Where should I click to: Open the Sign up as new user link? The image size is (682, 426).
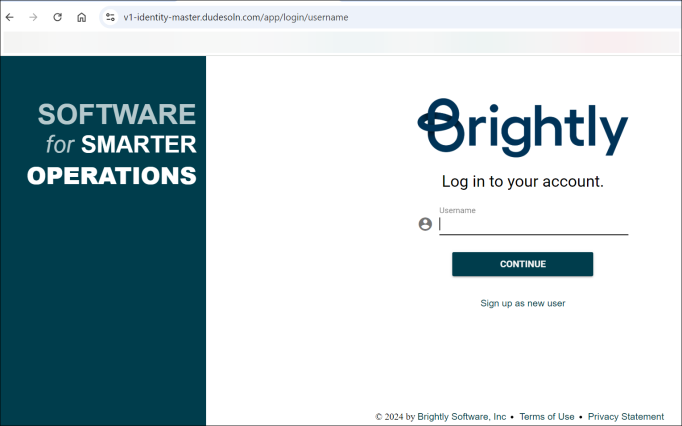[x=522, y=303]
